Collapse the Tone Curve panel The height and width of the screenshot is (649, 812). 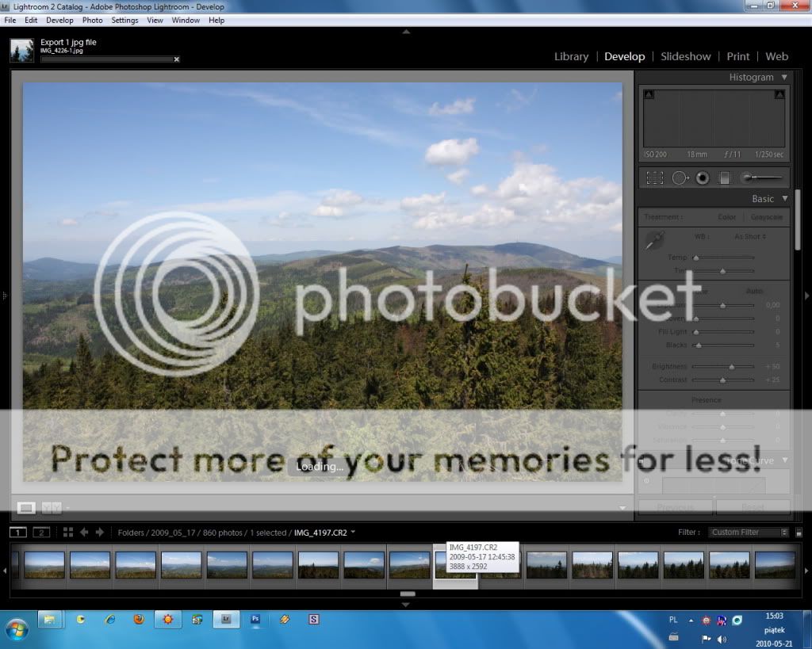pyautogui.click(x=785, y=460)
